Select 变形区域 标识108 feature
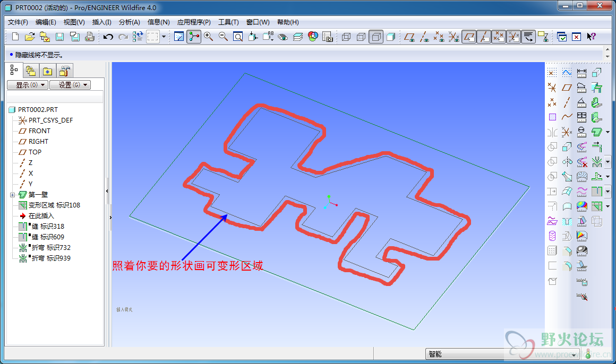Screen dimensions: 616x364 coord(54,205)
